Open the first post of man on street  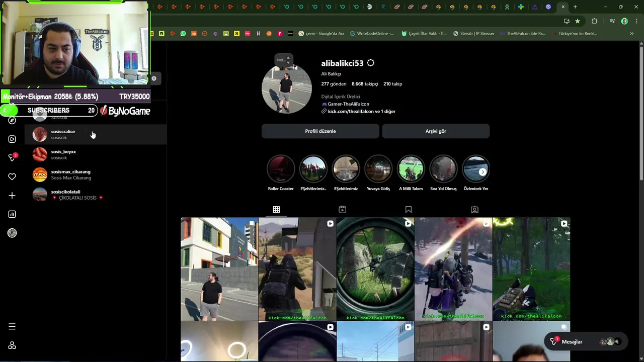[x=219, y=269]
